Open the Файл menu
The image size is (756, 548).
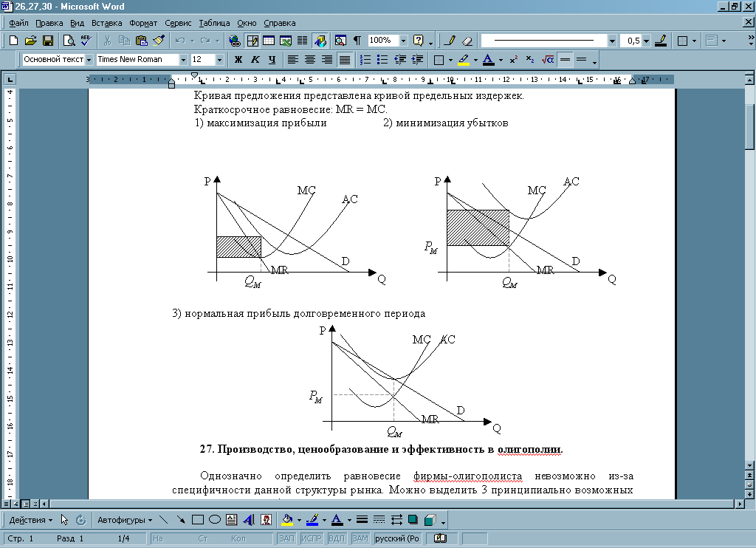click(x=18, y=23)
